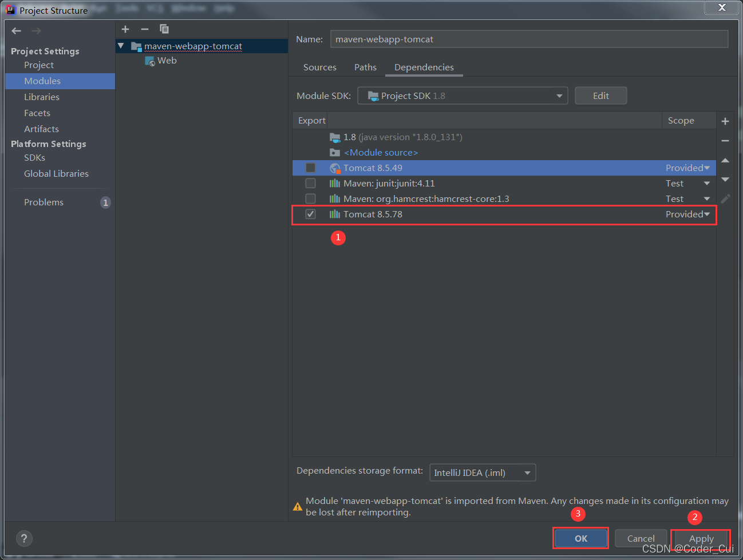Select the <Module source> row
The width and height of the screenshot is (743, 560).
(x=504, y=153)
